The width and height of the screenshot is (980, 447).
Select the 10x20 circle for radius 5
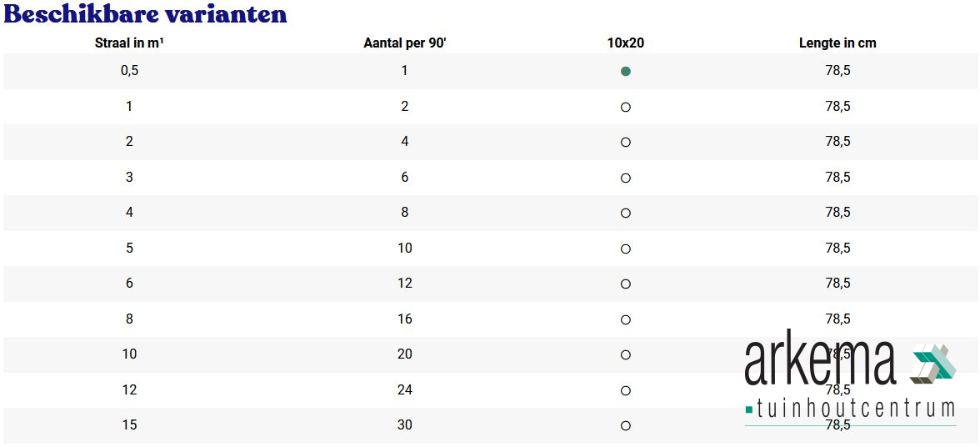(626, 249)
